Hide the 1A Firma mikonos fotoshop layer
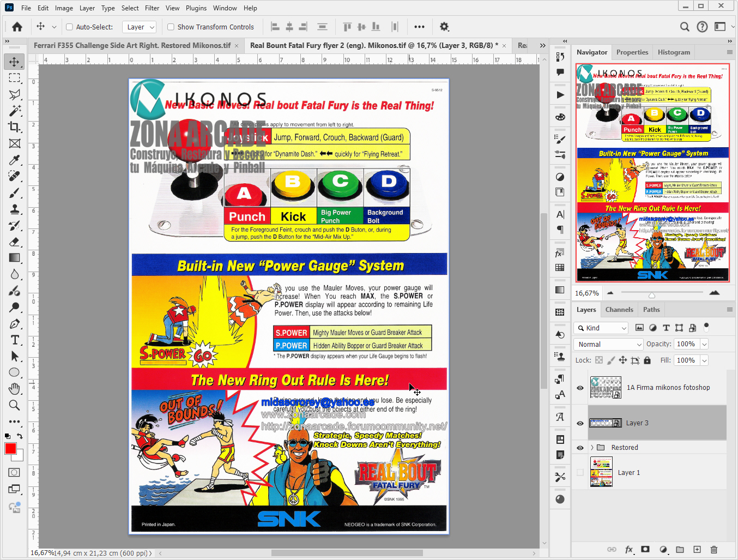This screenshot has height=560, width=738. pyautogui.click(x=580, y=388)
